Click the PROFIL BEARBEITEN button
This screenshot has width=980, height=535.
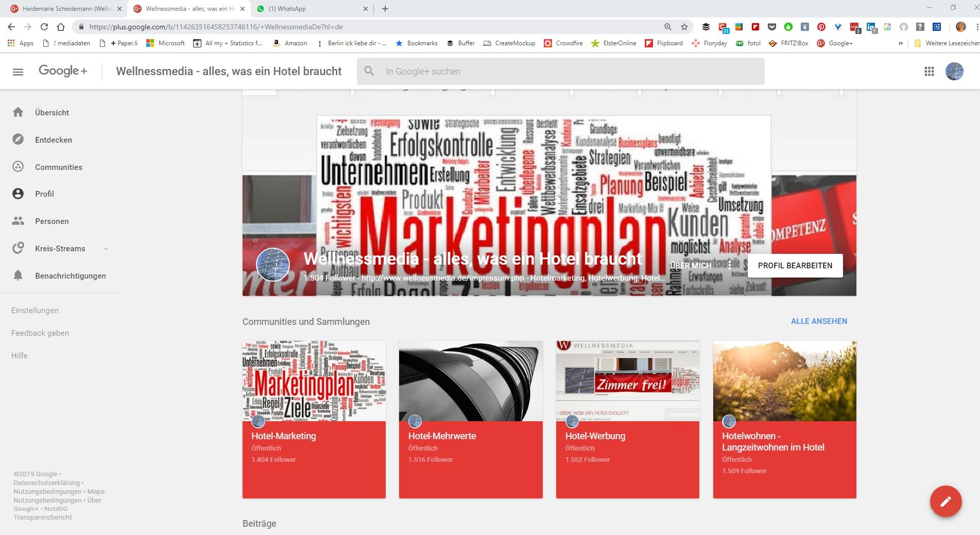(x=795, y=266)
